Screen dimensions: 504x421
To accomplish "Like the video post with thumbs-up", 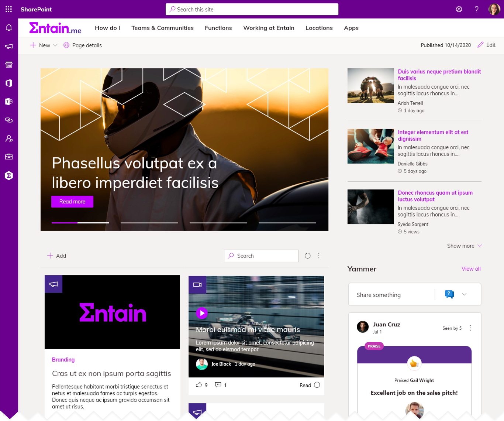I will (x=199, y=385).
